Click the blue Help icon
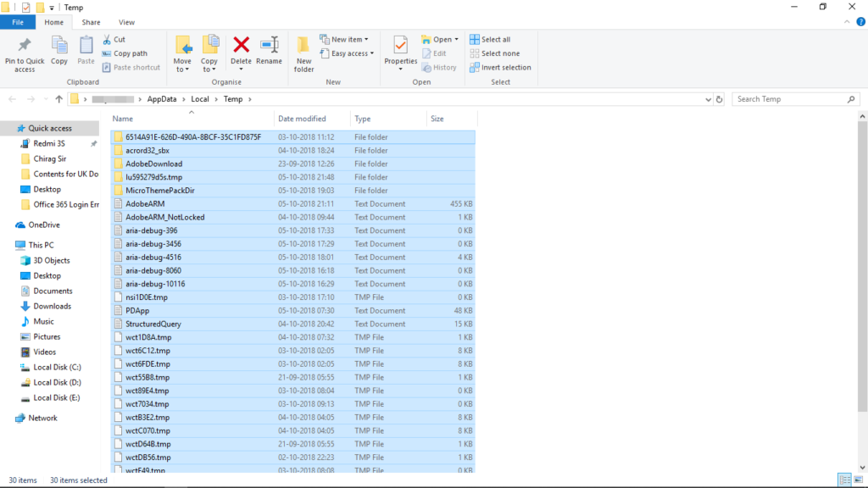Viewport: 868px width, 488px height. coord(861,22)
